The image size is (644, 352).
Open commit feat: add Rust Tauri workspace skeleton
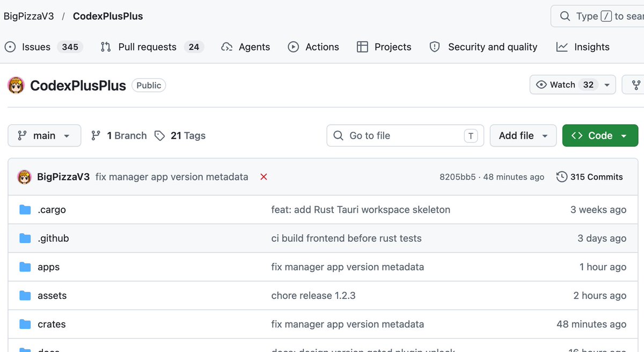361,210
